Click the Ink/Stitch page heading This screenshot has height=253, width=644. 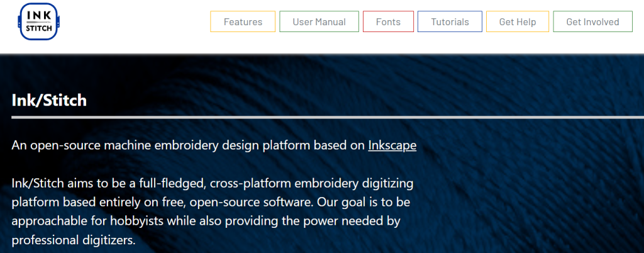pyautogui.click(x=49, y=100)
